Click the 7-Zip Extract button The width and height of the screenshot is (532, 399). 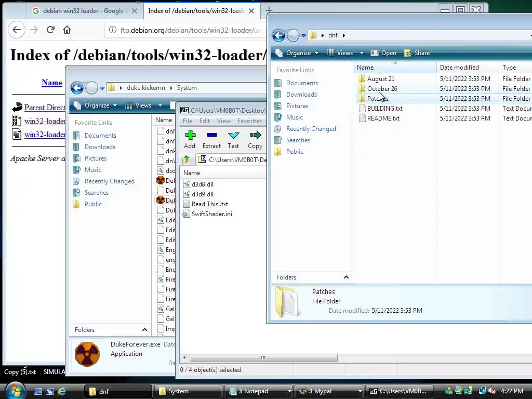212,139
